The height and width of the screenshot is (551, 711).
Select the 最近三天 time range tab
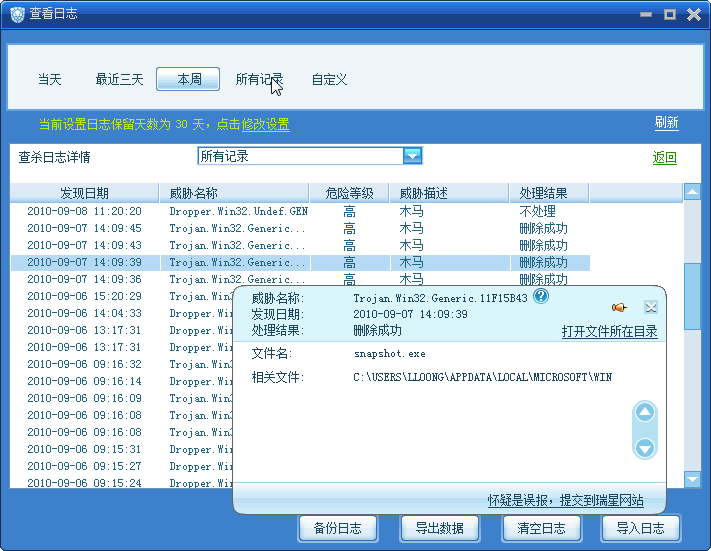(120, 79)
